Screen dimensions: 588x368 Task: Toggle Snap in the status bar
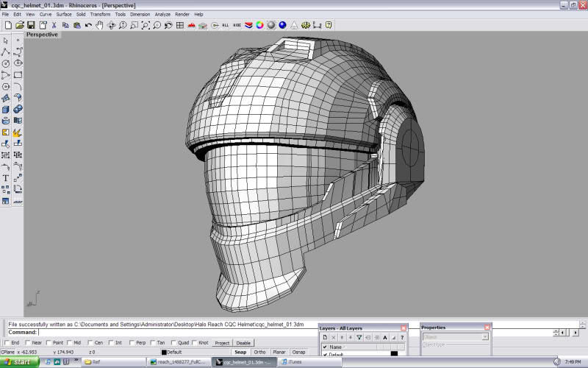240,353
